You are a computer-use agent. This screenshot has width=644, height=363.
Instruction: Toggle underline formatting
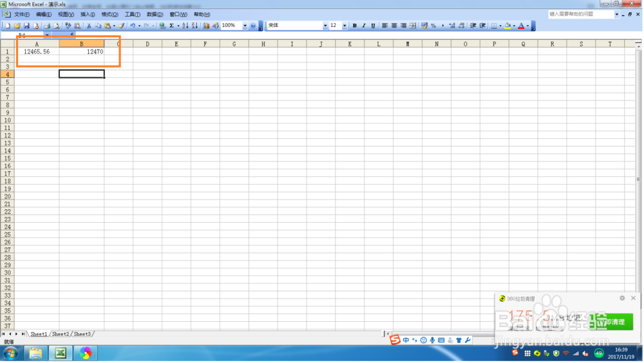374,26
